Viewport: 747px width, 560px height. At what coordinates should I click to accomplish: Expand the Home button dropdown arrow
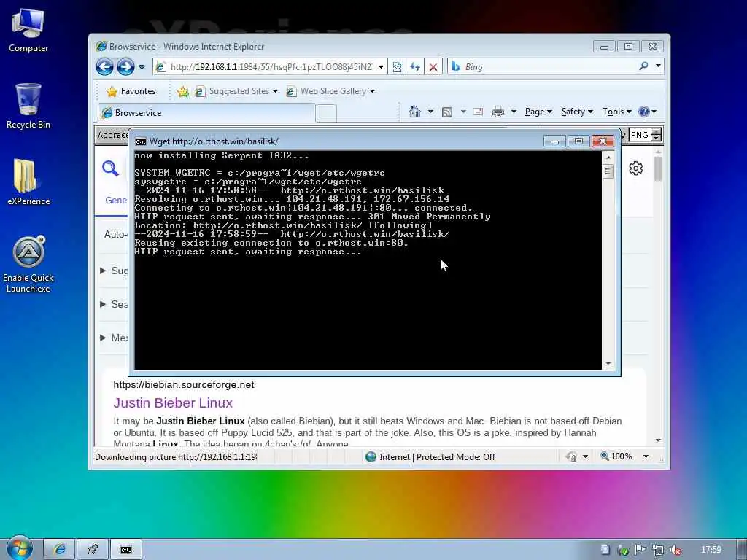coord(430,112)
